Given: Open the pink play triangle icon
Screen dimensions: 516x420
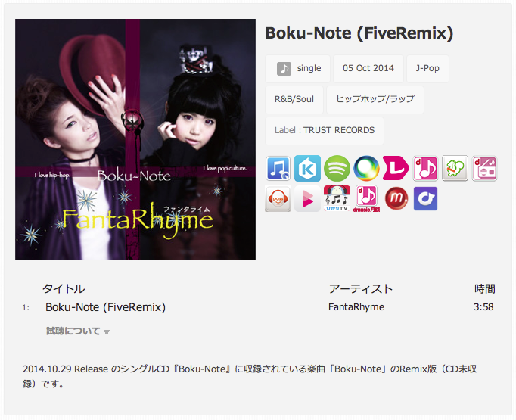Looking at the screenshot, I should (307, 198).
